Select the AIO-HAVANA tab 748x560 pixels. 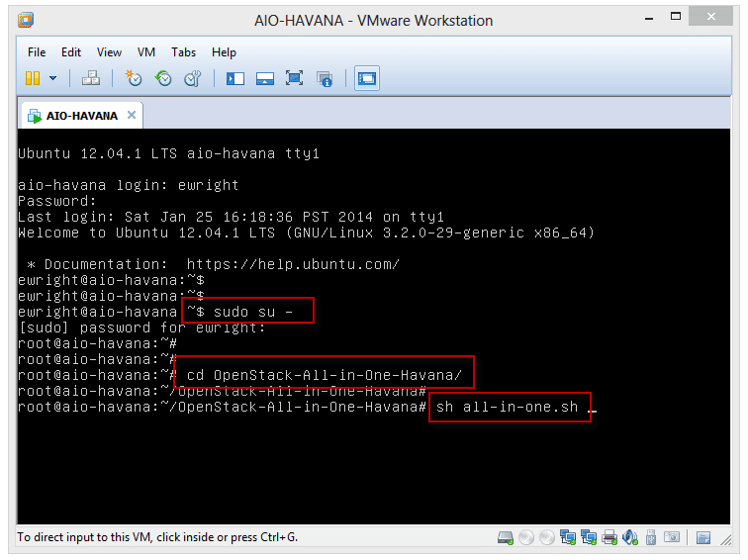click(x=81, y=115)
